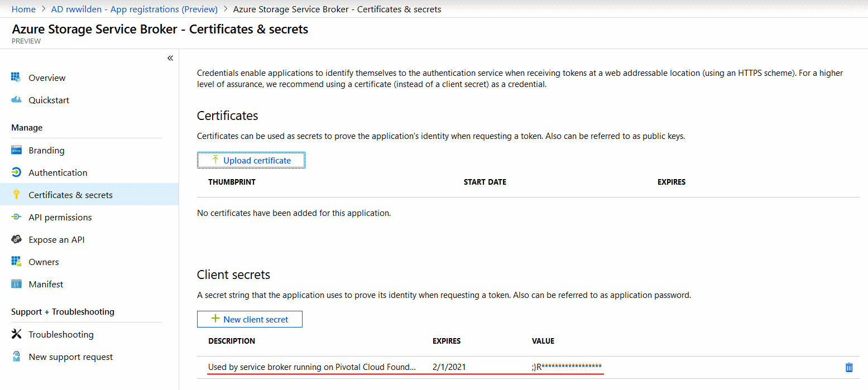Click the Upload certificate button

(x=251, y=160)
